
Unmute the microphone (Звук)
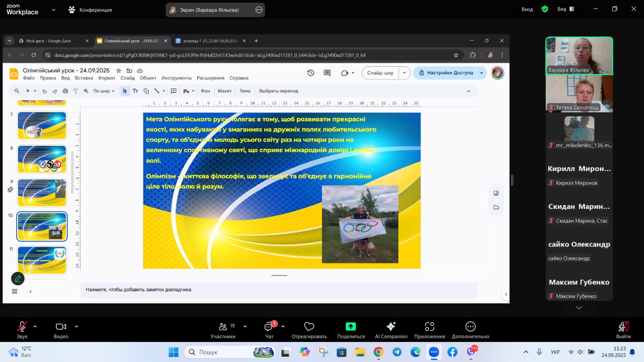pos(22,327)
